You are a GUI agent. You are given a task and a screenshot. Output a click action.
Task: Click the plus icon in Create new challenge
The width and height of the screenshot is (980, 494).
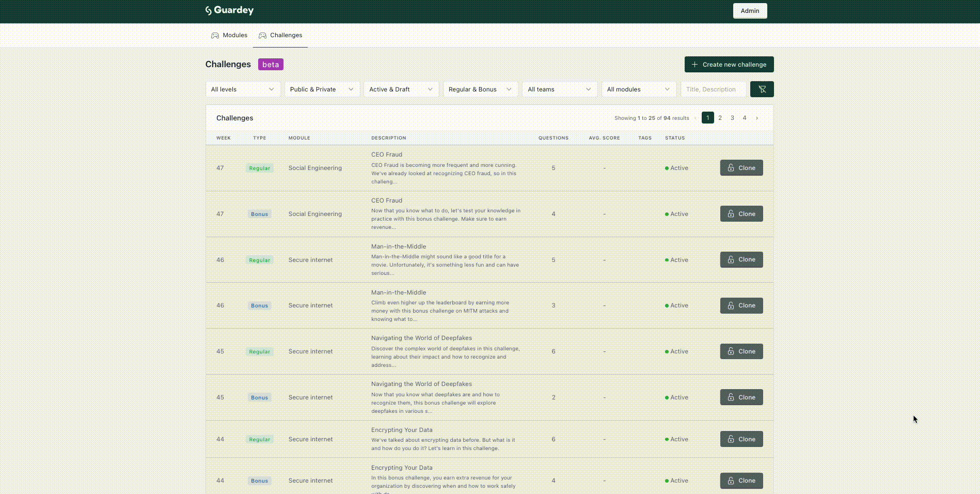point(694,65)
